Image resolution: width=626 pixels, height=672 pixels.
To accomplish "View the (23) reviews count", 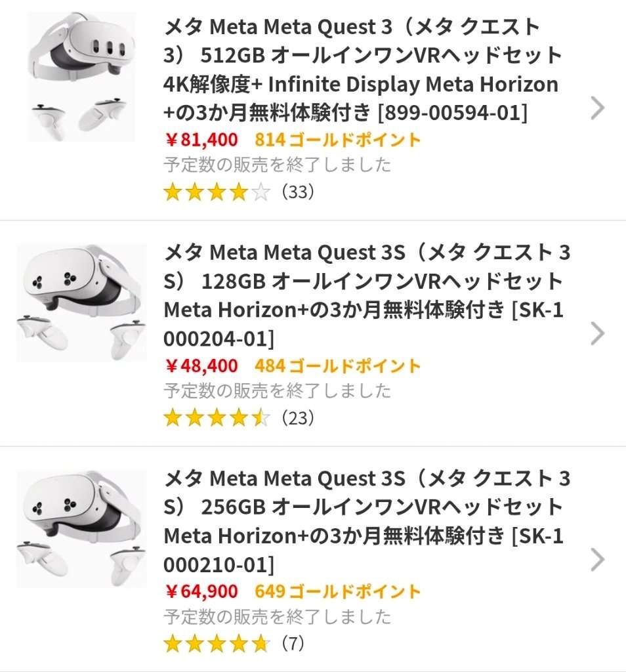I will [297, 418].
